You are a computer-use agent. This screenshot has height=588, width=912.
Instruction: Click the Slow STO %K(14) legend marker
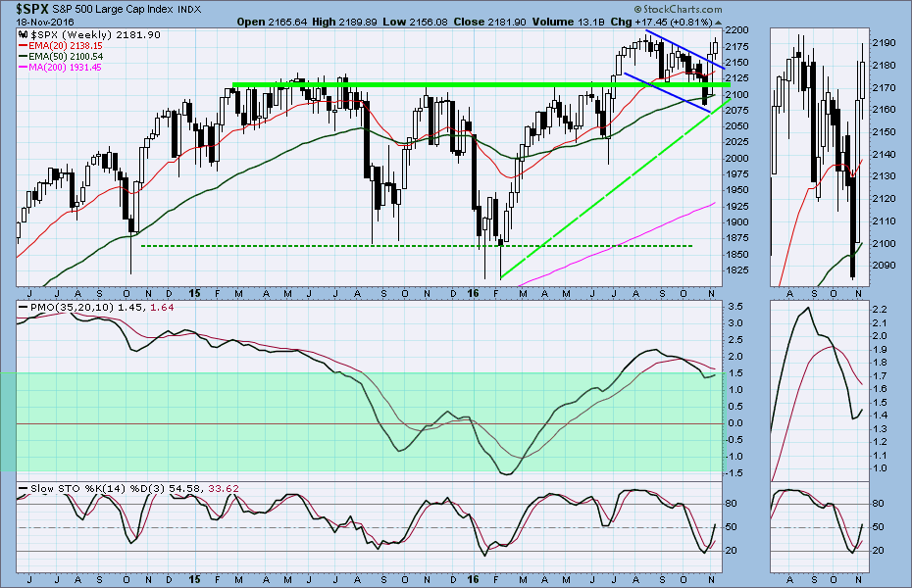pos(25,488)
